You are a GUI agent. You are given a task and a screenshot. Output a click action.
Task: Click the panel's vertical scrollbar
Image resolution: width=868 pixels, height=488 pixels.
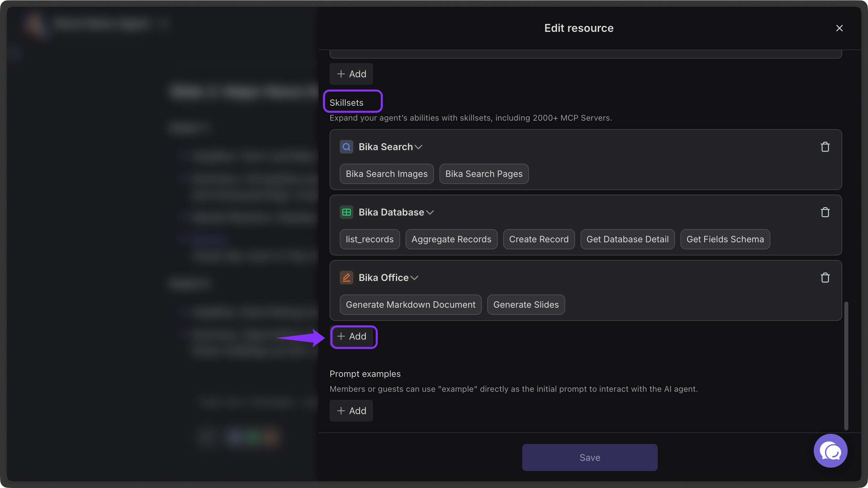click(846, 366)
